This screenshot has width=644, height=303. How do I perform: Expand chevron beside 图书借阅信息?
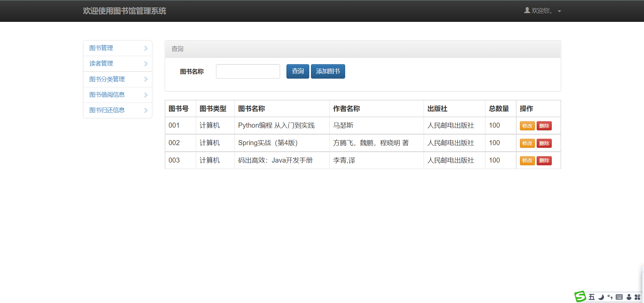(x=146, y=95)
